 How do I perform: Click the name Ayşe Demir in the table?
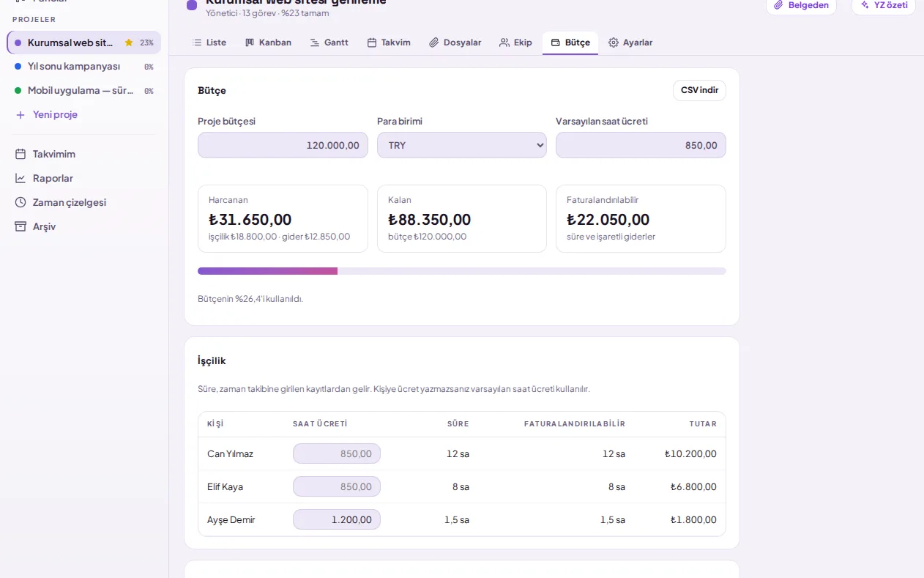[x=231, y=519]
